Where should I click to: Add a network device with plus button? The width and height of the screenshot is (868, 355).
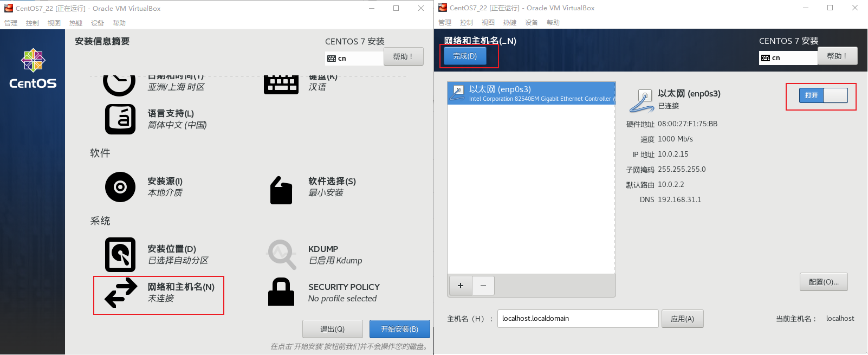pos(461,286)
